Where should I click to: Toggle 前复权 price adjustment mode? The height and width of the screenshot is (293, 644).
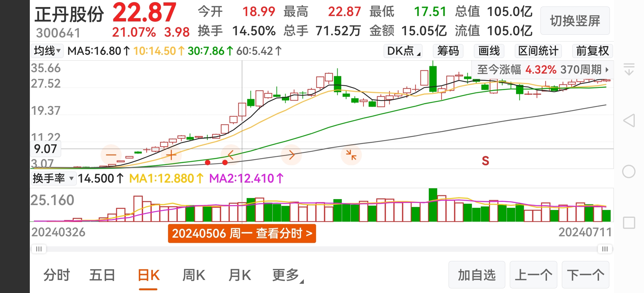coord(592,51)
